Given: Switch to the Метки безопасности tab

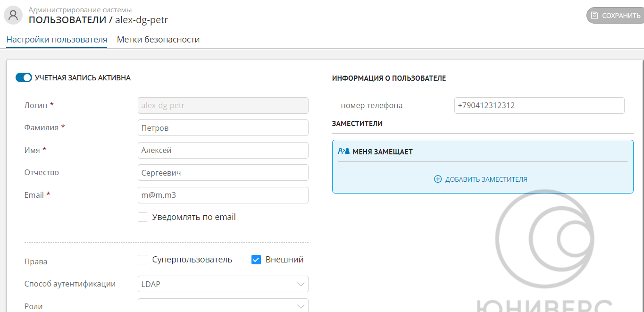Looking at the screenshot, I should 158,40.
